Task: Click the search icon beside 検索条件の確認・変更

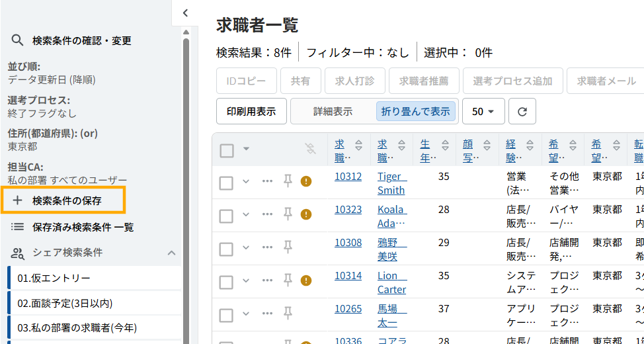Action: [18, 40]
